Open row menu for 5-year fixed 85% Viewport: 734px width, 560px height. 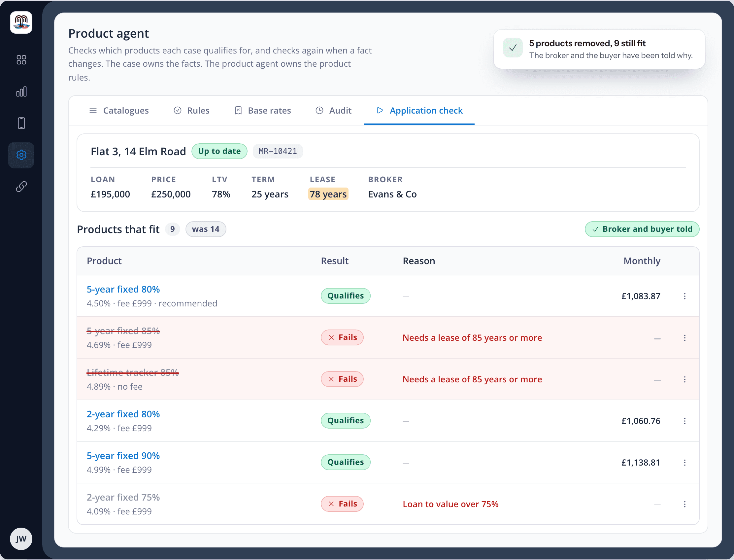coord(685,338)
